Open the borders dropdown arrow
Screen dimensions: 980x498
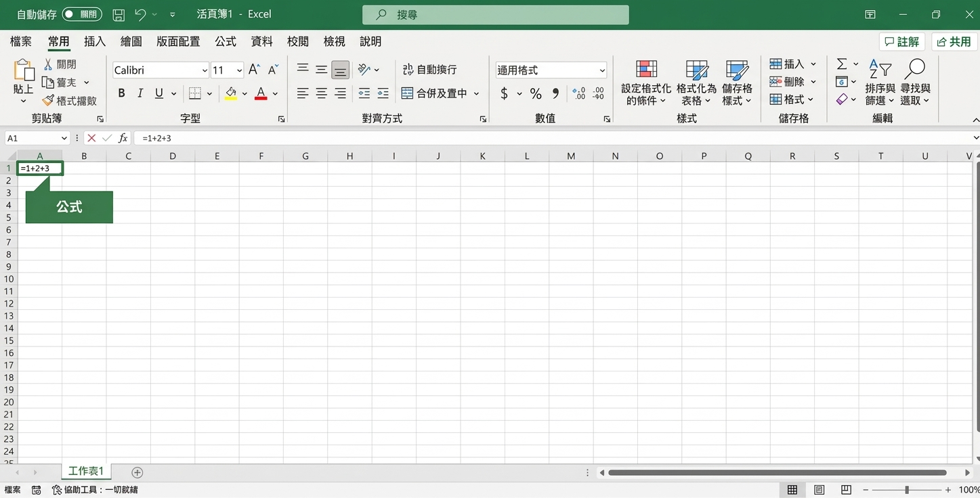209,93
